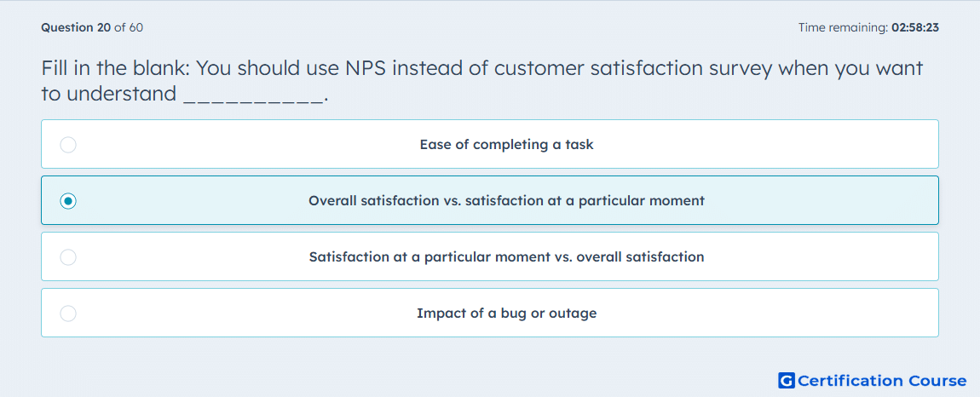Click the selected radio button for "Overall satisfaction vs." answer

tap(68, 201)
